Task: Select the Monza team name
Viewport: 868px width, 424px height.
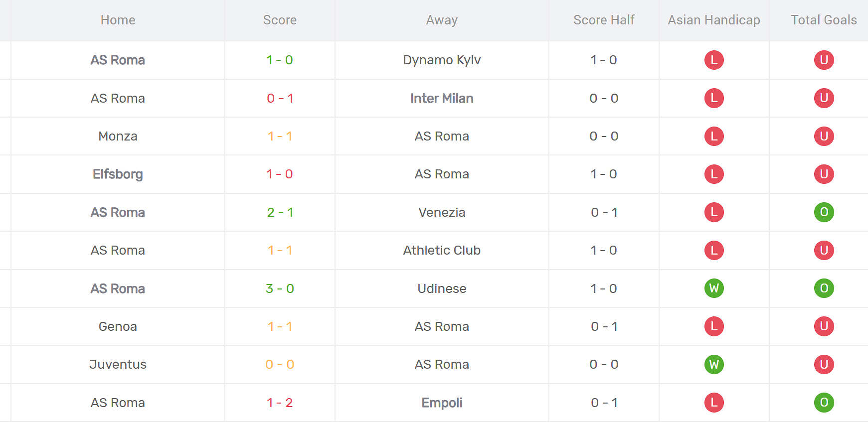Action: [x=118, y=136]
